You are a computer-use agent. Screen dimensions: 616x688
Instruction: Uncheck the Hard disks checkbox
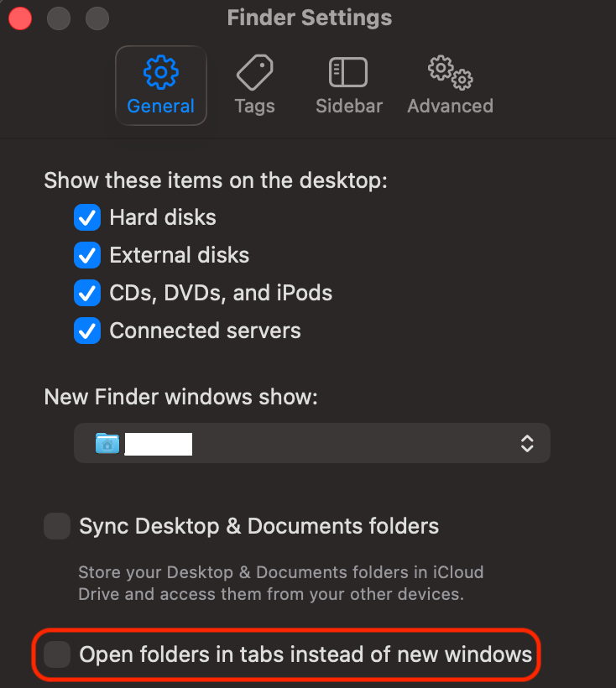[87, 217]
